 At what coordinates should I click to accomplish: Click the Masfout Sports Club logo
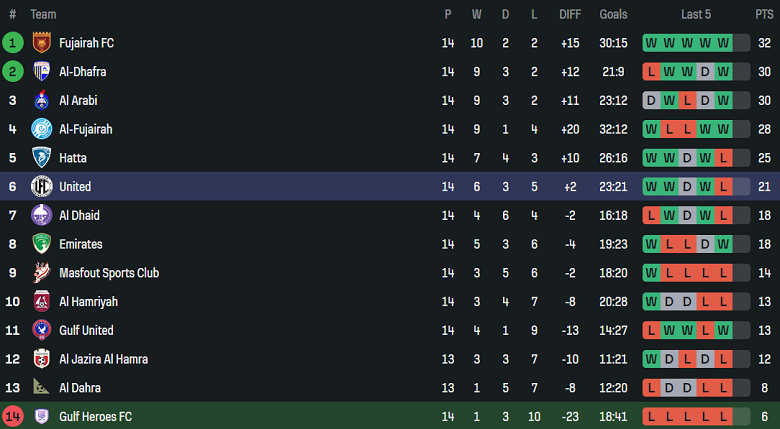(41, 273)
